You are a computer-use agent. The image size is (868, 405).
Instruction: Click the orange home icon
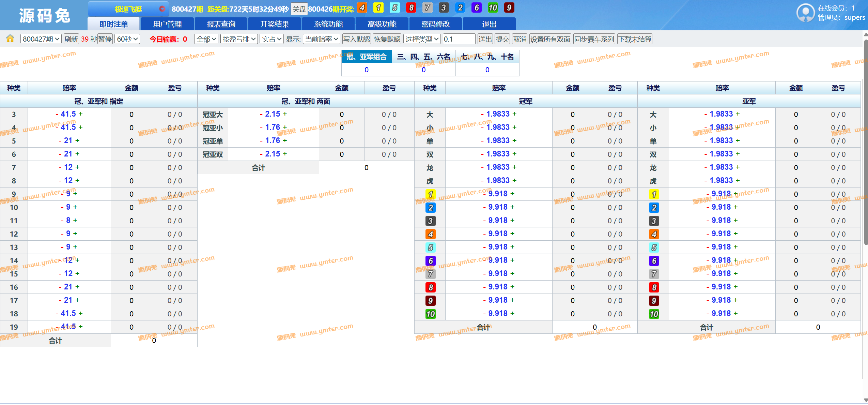coord(10,39)
